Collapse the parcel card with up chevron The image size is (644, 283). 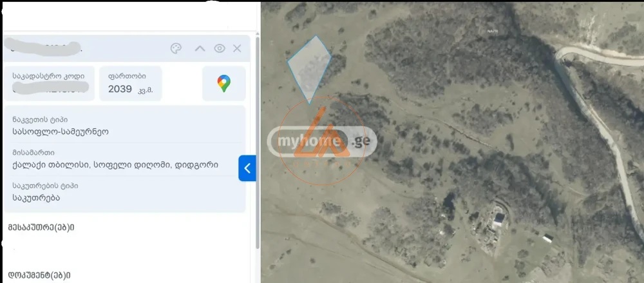200,48
